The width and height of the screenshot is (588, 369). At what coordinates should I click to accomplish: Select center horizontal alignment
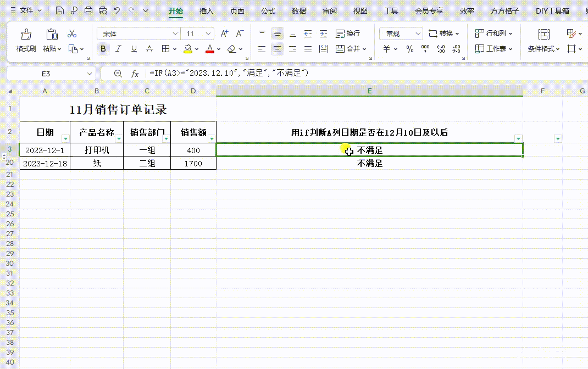[x=278, y=49]
